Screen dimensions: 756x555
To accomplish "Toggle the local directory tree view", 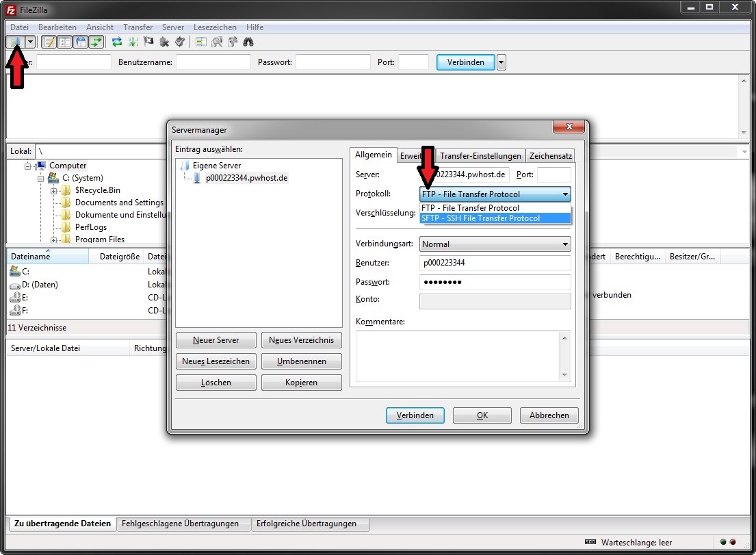I will pos(65,42).
